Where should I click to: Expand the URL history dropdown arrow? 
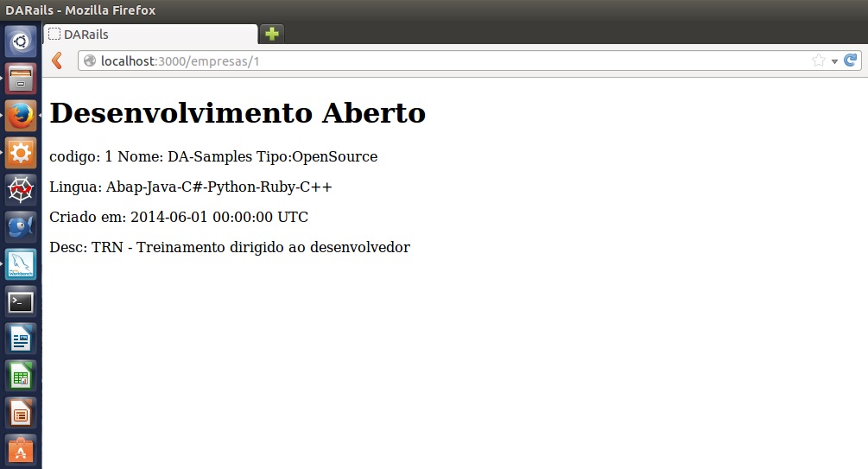(834, 61)
